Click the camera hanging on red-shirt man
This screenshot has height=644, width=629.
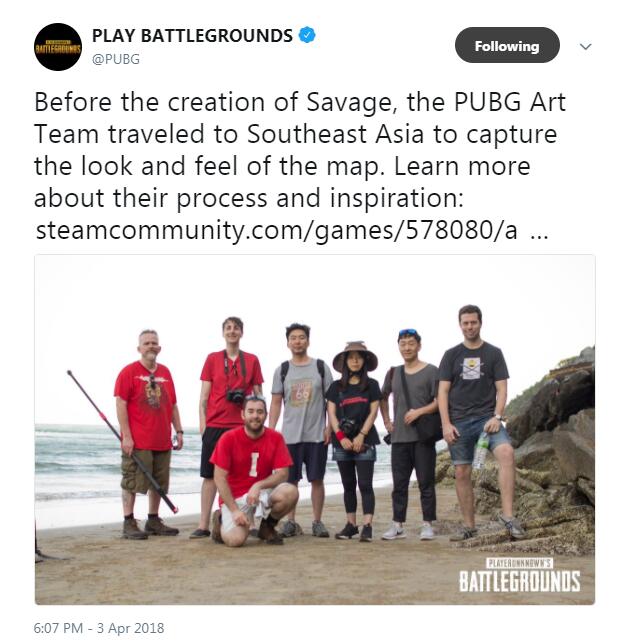tap(235, 396)
